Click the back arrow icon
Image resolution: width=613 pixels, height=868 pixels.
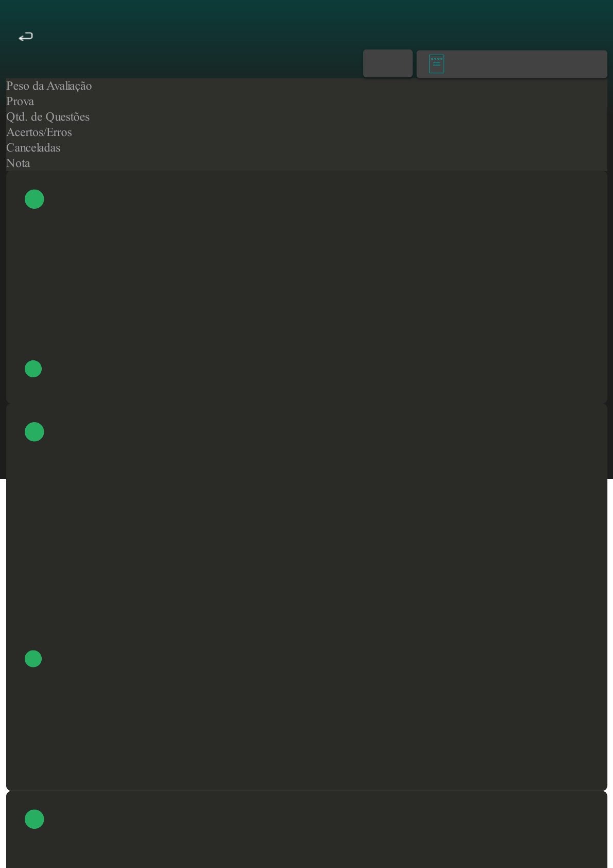click(x=25, y=37)
